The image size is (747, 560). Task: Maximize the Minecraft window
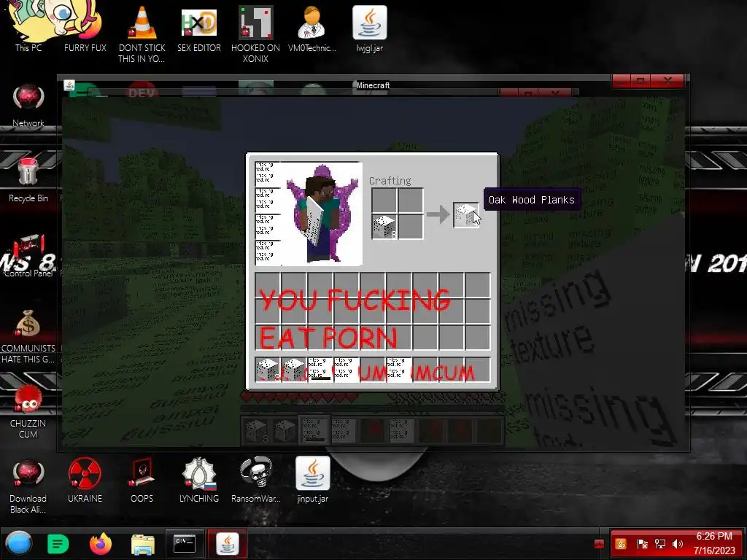click(641, 81)
